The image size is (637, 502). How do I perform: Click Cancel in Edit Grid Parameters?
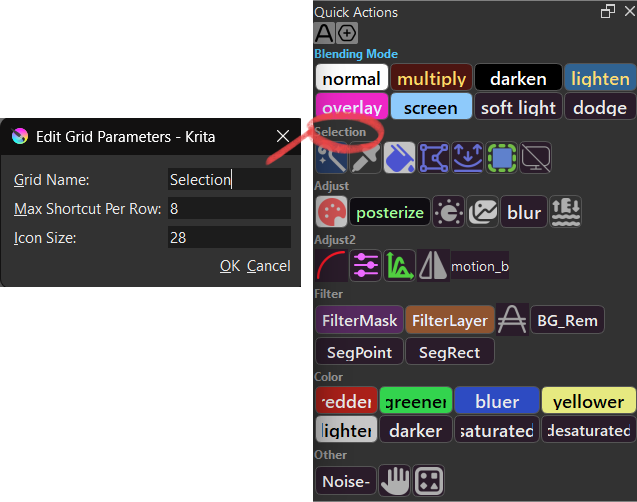(x=269, y=266)
